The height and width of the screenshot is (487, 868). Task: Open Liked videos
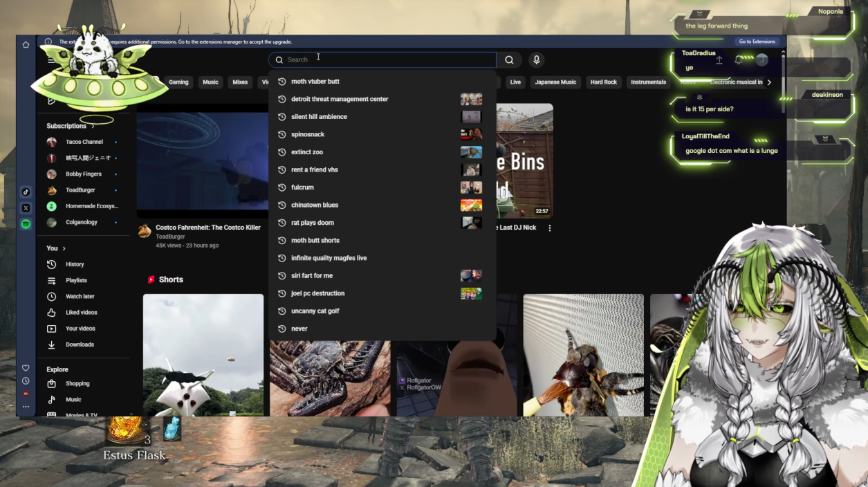[x=83, y=313]
